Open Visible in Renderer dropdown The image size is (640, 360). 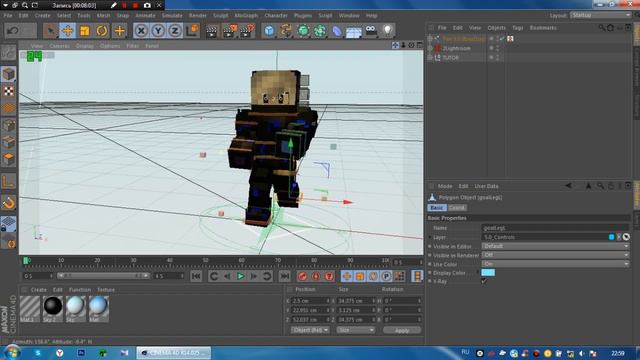click(555, 255)
